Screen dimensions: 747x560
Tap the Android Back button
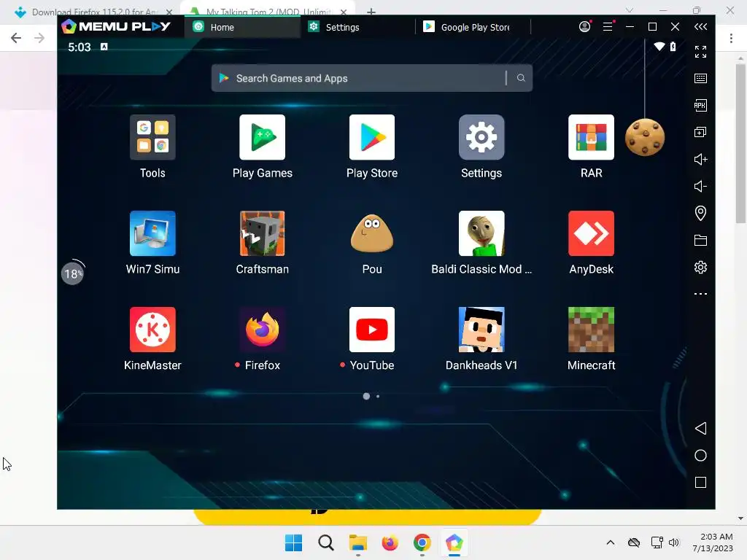700,428
